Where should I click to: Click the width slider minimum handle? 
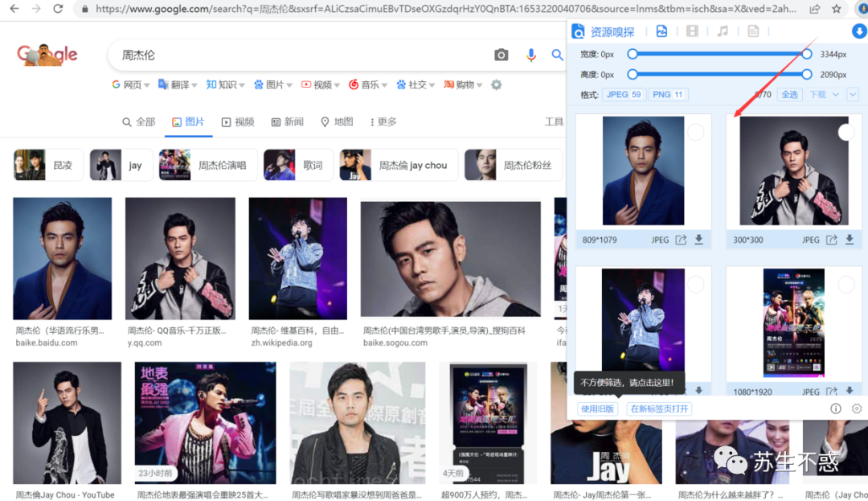pos(633,54)
